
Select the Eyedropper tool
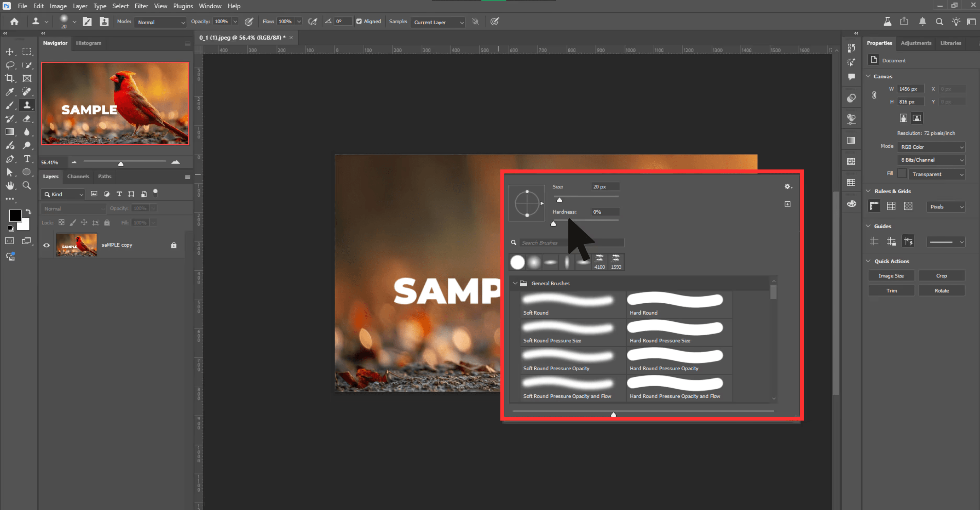click(x=9, y=92)
